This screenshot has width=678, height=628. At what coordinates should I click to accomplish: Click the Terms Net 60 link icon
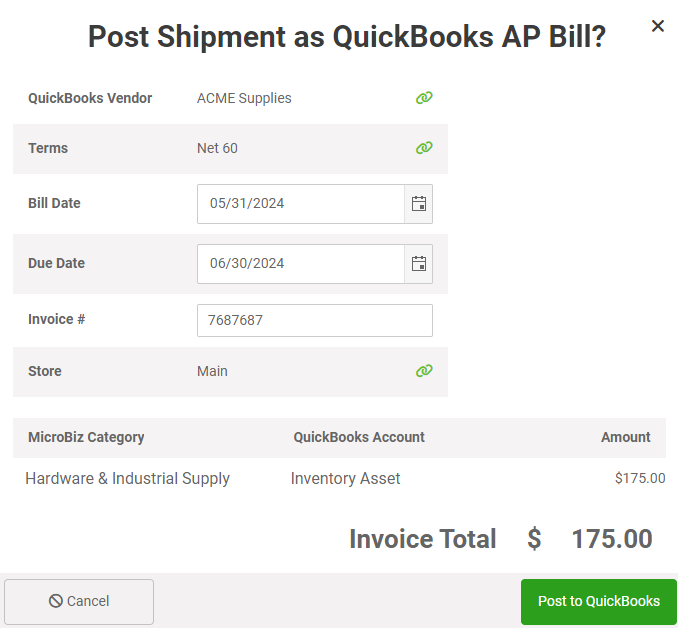tap(424, 148)
